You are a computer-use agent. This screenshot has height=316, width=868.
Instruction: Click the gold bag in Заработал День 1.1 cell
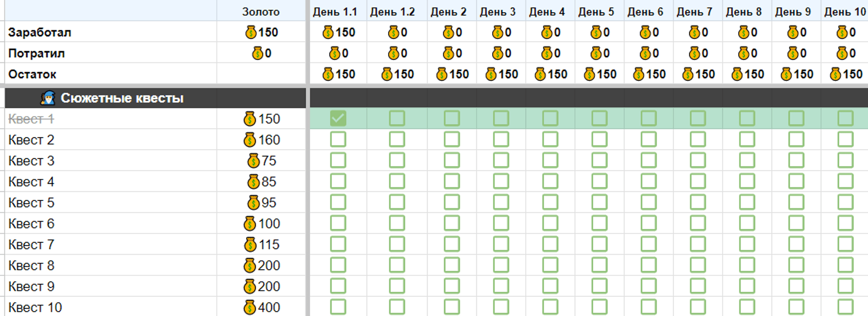(x=328, y=32)
